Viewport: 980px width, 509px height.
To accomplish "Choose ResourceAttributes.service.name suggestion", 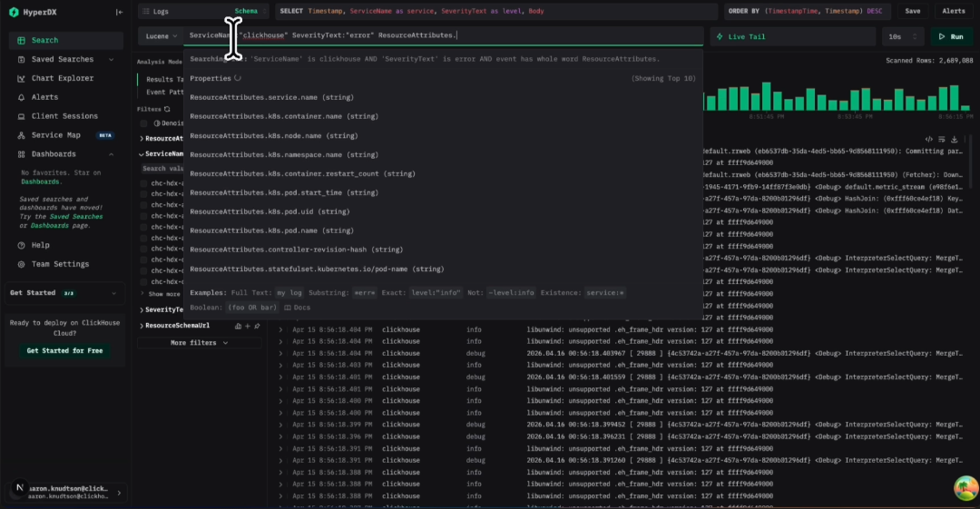I will 443,98.
